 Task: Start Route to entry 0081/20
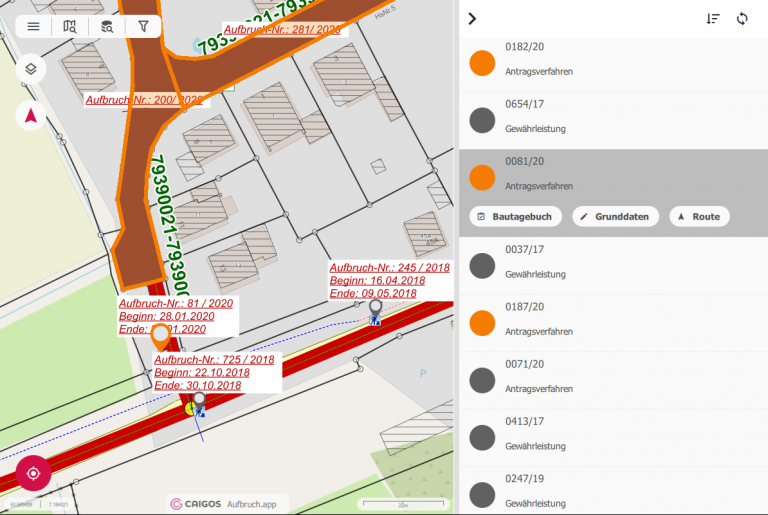click(699, 217)
